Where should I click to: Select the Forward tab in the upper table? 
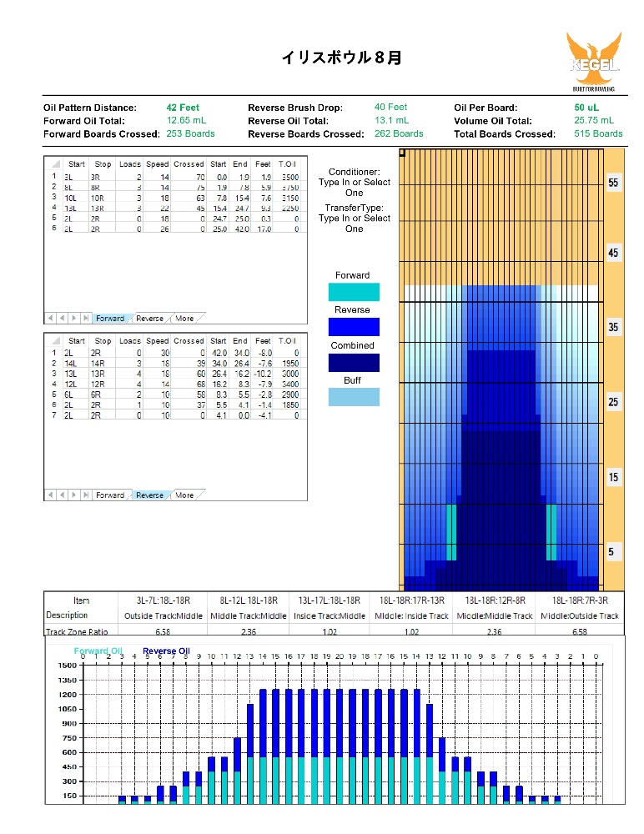(x=110, y=318)
